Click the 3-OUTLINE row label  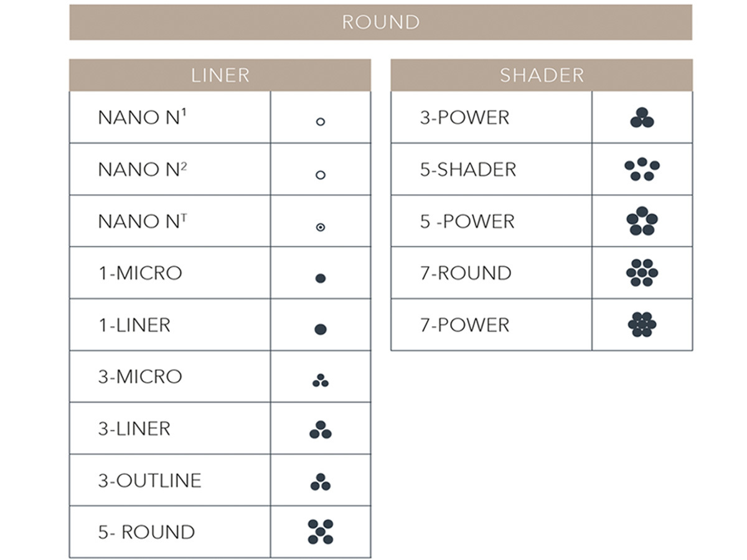[x=149, y=480]
